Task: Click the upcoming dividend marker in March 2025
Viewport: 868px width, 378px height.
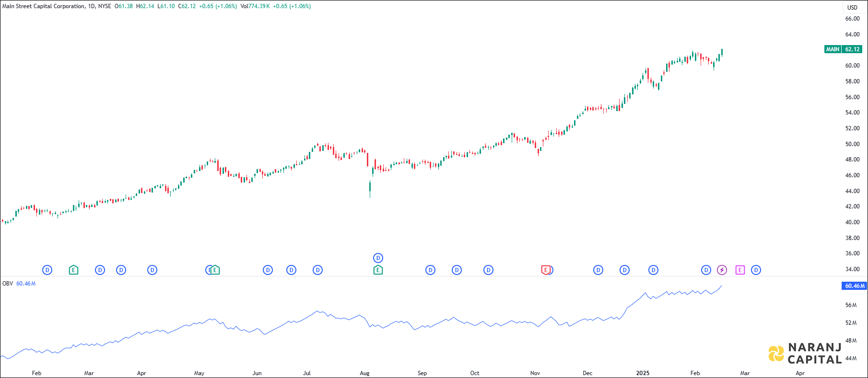Action: click(x=756, y=270)
